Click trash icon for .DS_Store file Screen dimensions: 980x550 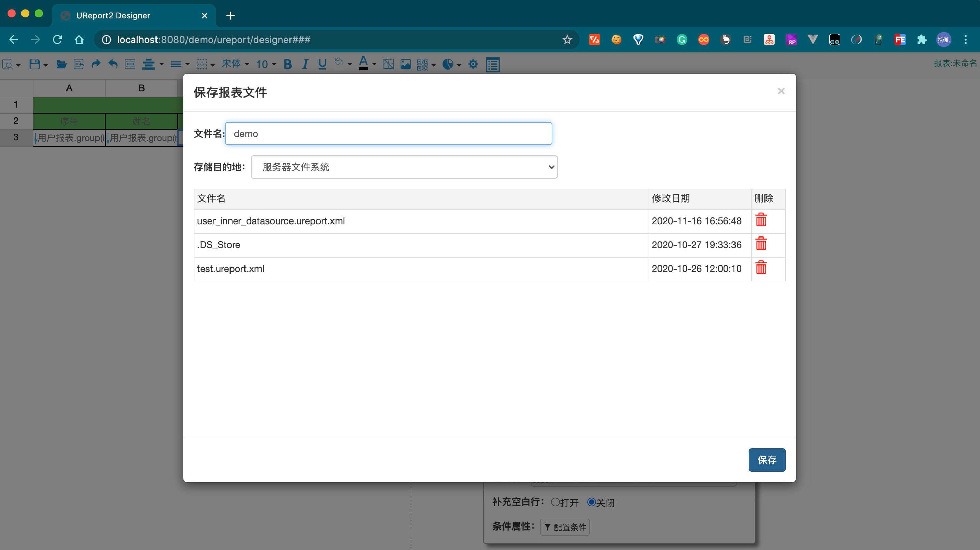pos(761,244)
